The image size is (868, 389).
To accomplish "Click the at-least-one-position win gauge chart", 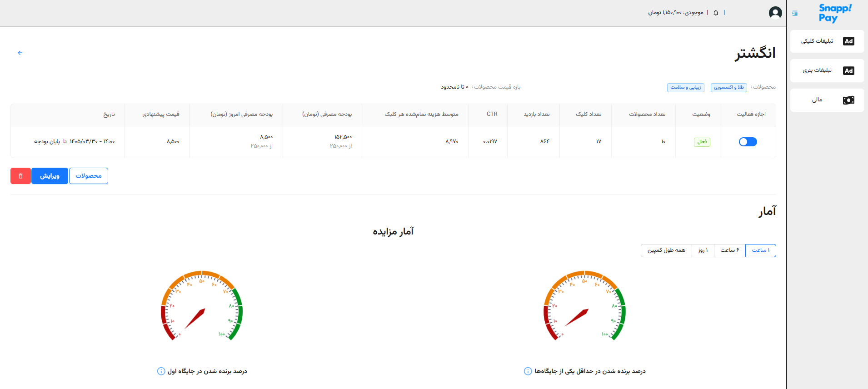I will (x=585, y=306).
